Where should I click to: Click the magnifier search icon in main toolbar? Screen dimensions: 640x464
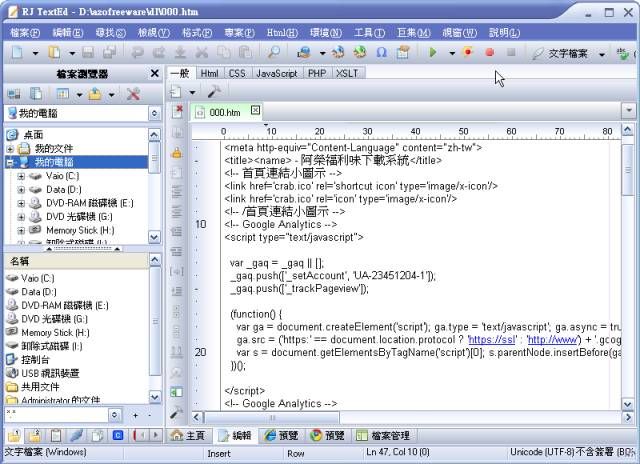(x=273, y=52)
